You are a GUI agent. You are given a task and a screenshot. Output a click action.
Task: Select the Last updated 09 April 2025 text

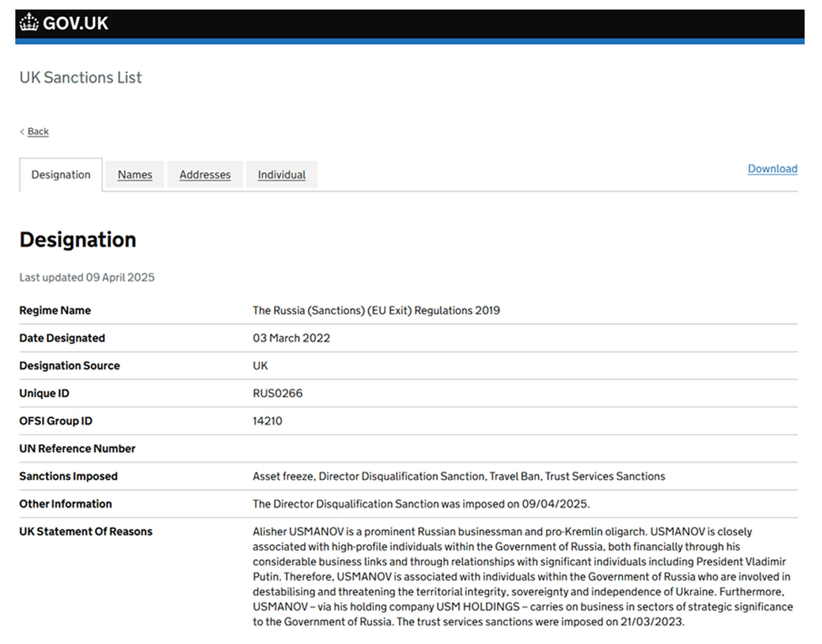click(87, 277)
